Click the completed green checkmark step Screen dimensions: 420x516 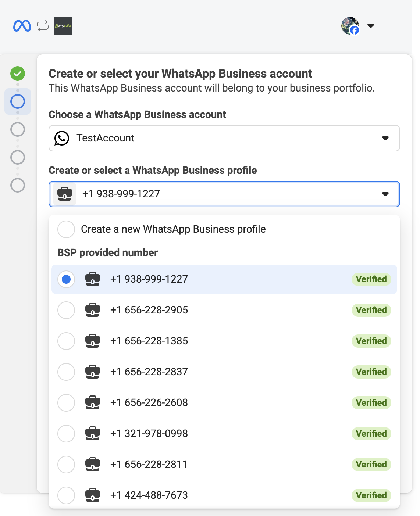[x=18, y=74]
